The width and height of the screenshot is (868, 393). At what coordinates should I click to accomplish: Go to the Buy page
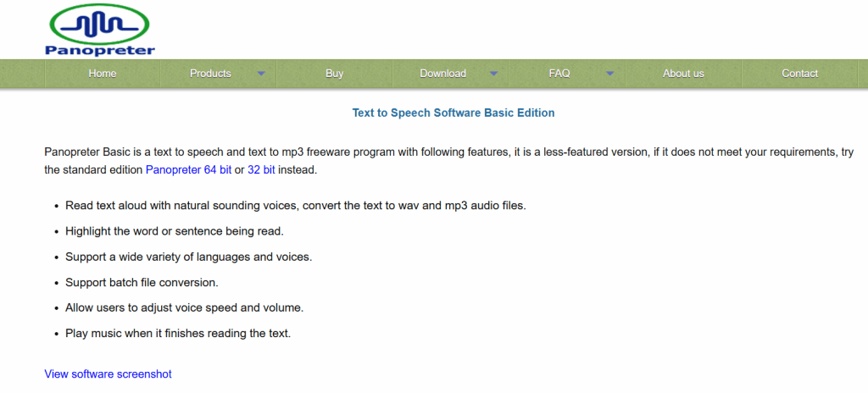[334, 74]
